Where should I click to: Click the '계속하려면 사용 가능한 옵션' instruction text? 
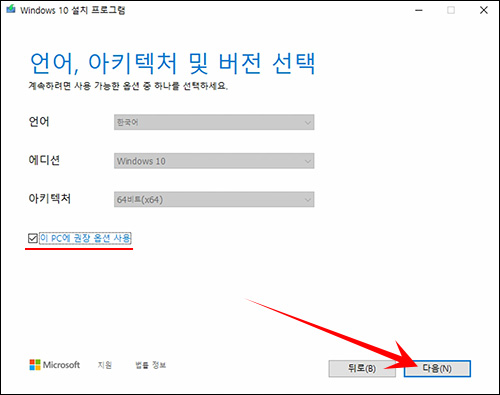point(128,86)
